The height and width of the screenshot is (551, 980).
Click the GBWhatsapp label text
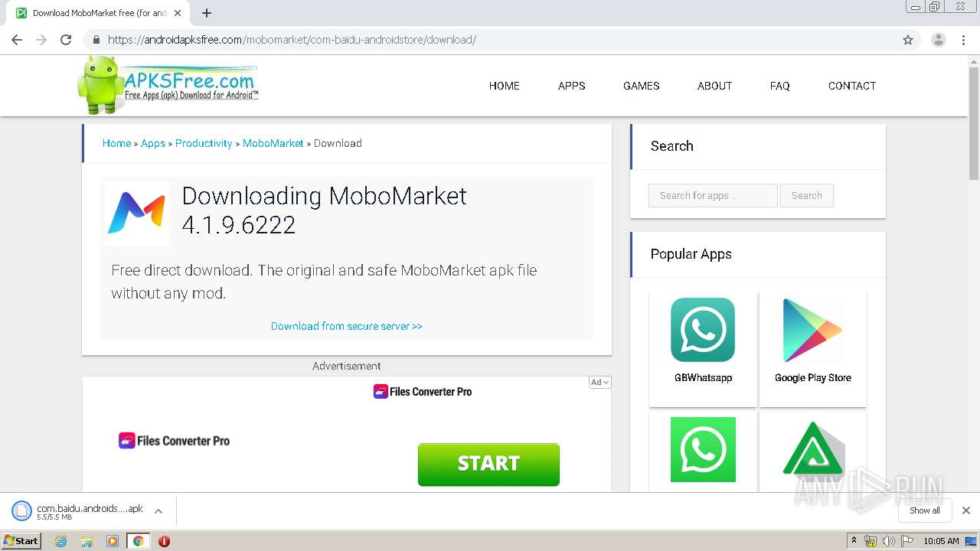tap(703, 377)
